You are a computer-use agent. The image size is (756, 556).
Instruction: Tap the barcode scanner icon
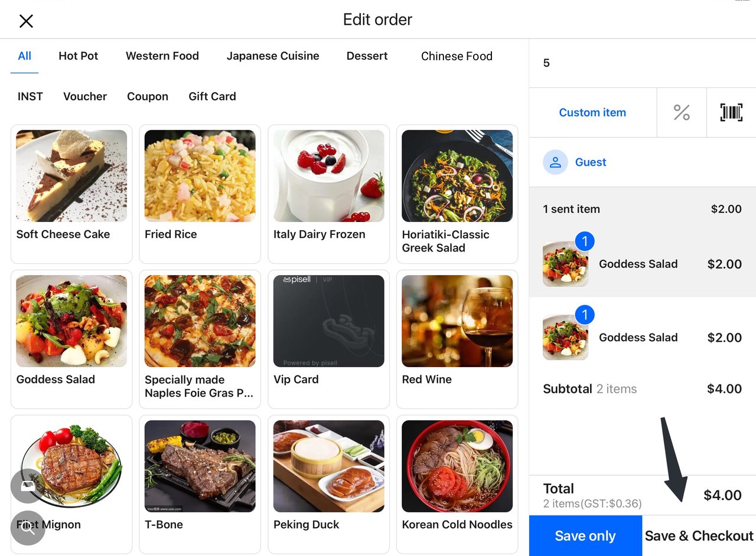731,112
